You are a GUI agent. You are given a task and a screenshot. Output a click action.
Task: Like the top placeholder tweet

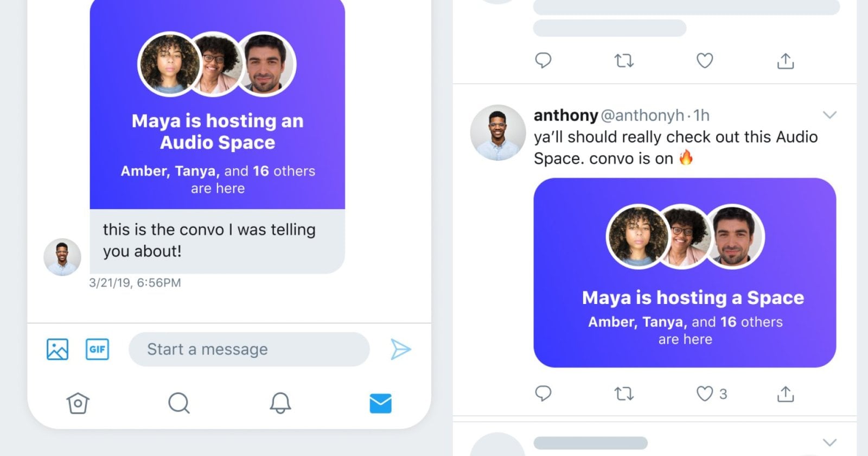point(705,60)
